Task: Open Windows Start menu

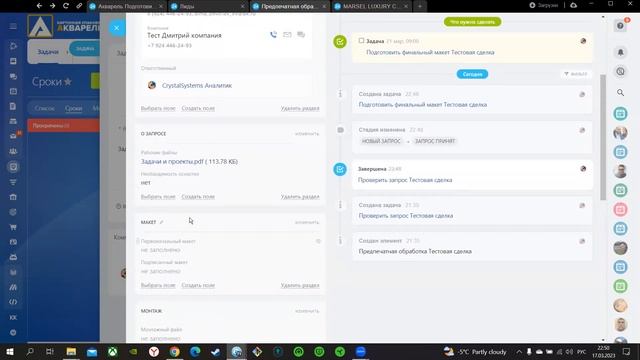Action: point(10,352)
